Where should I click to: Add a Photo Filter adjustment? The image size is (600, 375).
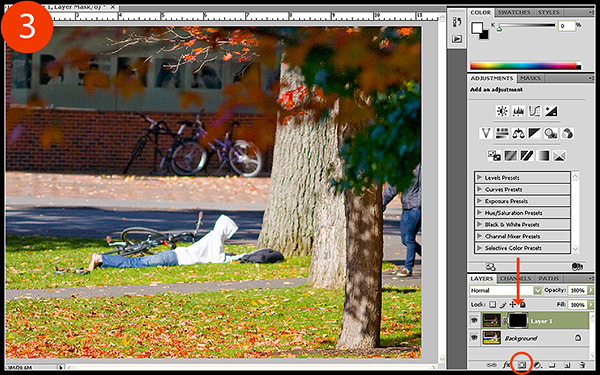[551, 134]
